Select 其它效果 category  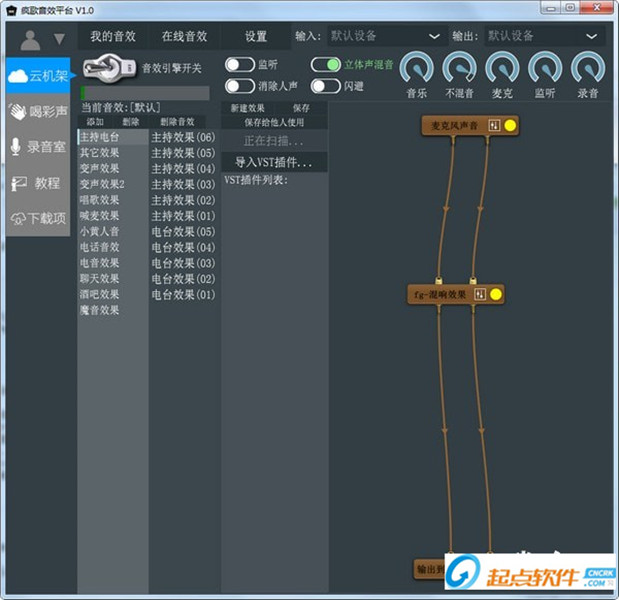(x=113, y=153)
